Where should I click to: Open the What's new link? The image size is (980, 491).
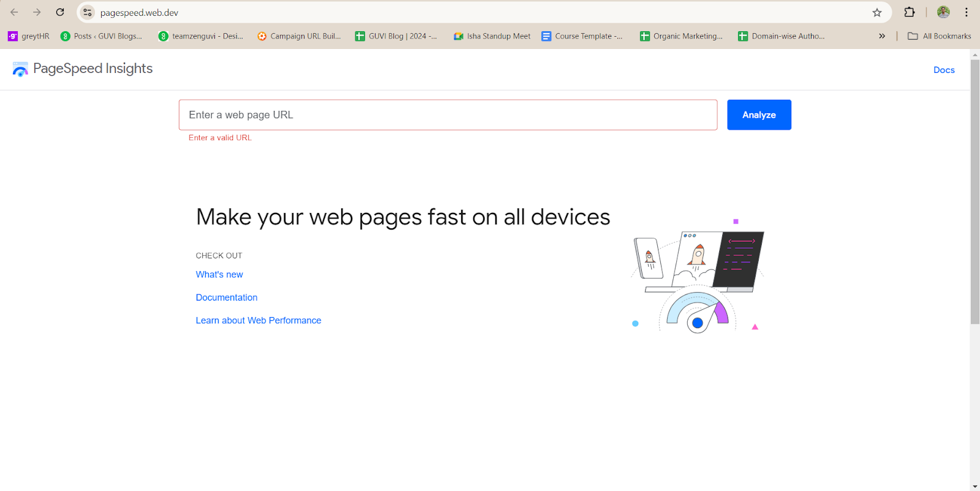(x=219, y=274)
